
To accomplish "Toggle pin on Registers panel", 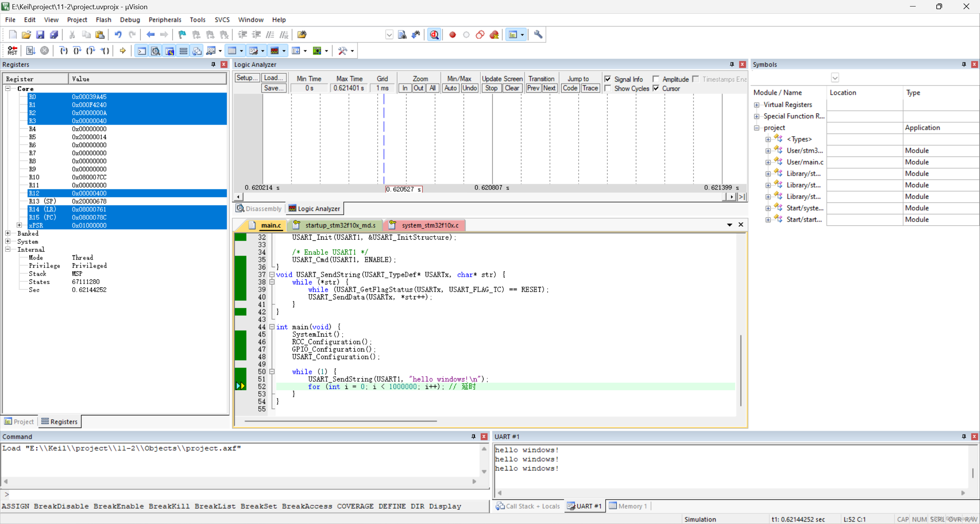I will pyautogui.click(x=213, y=64).
